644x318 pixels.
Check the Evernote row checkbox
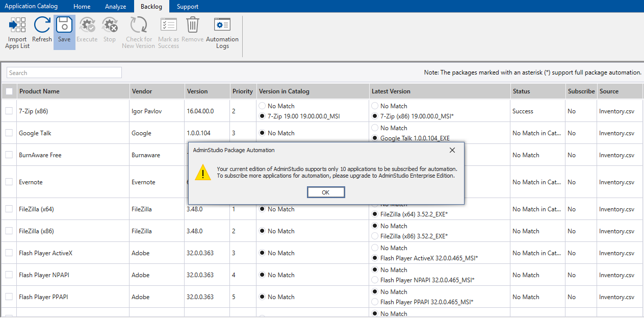point(9,182)
